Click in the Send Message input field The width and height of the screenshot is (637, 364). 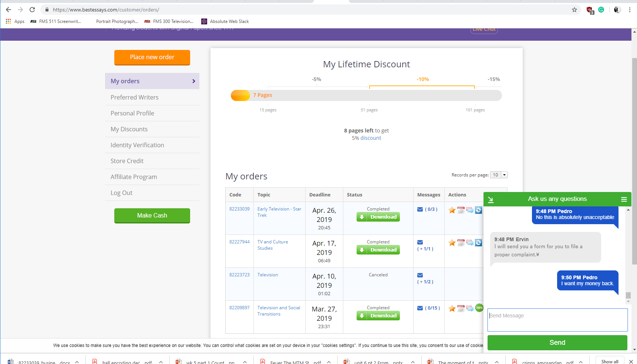tap(557, 320)
